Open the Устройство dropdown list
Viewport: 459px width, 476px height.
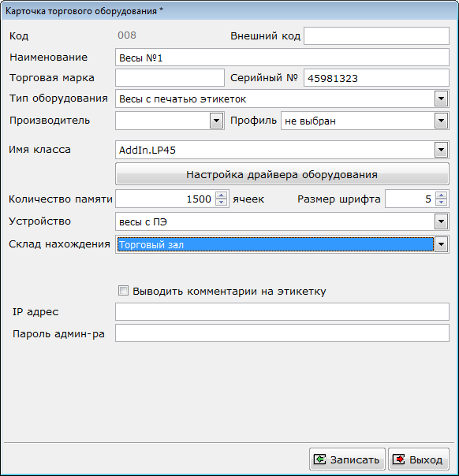point(441,221)
